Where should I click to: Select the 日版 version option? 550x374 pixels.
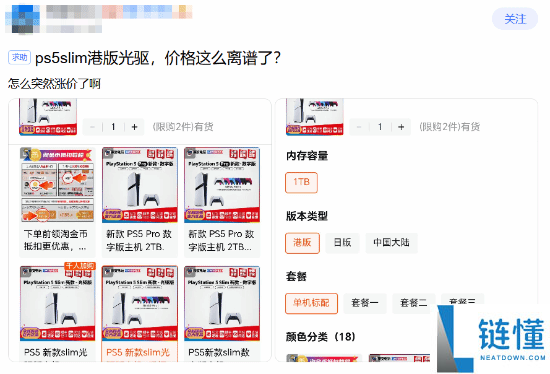click(x=342, y=243)
